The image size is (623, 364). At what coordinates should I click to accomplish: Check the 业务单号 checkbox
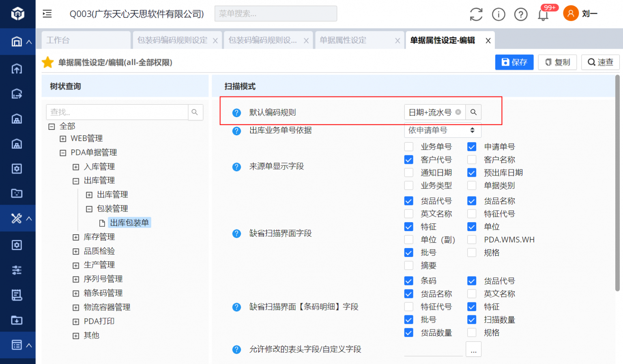click(x=409, y=147)
